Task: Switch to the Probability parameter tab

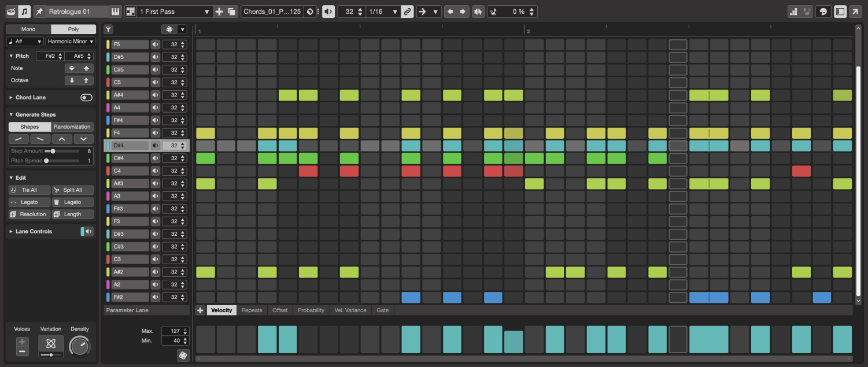Action: (311, 310)
